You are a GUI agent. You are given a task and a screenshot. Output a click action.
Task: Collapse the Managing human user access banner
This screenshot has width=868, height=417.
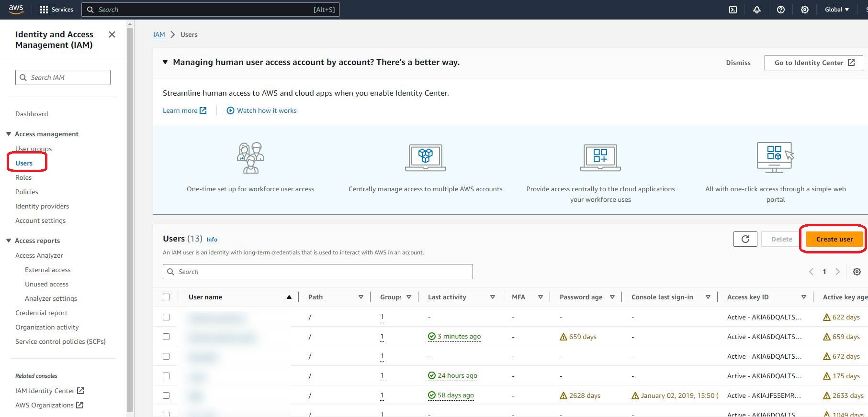tap(165, 62)
